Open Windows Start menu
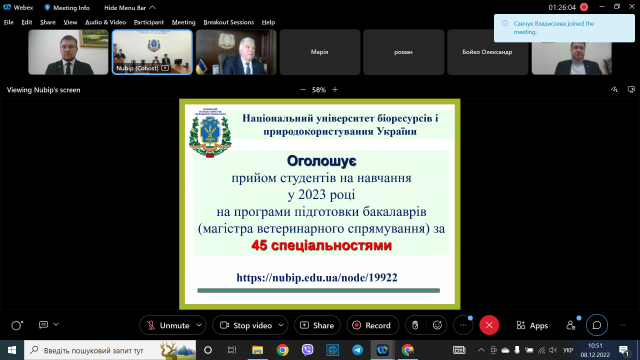This screenshot has width=640, height=360. tap(12, 350)
